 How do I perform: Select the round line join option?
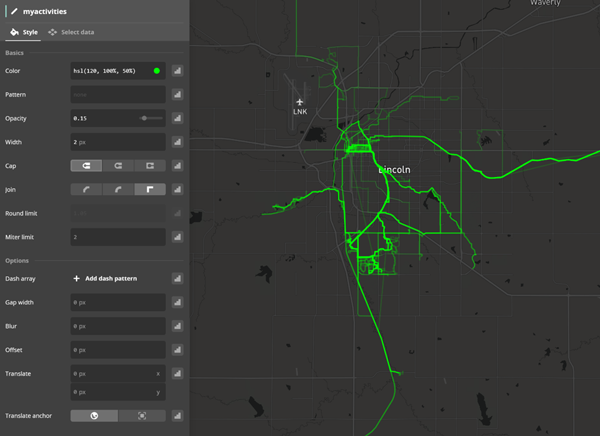coord(118,189)
